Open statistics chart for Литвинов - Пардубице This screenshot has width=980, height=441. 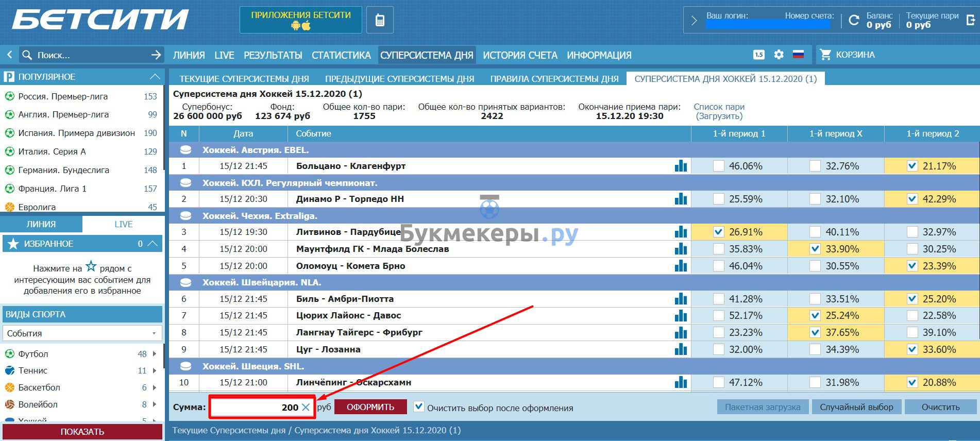coord(681,232)
